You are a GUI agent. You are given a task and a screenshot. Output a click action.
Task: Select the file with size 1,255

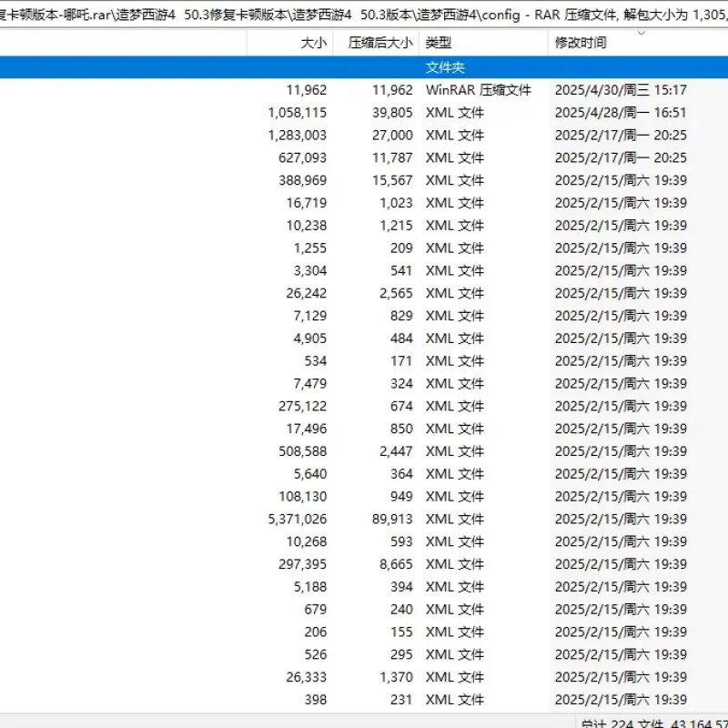click(x=310, y=248)
